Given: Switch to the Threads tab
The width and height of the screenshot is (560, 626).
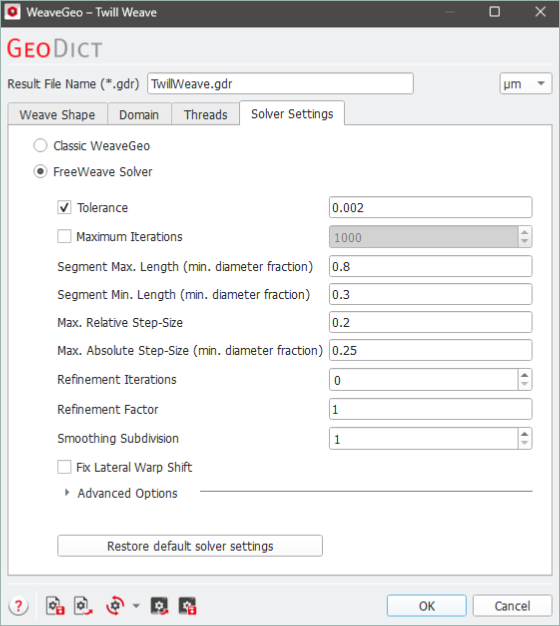Looking at the screenshot, I should (x=206, y=115).
